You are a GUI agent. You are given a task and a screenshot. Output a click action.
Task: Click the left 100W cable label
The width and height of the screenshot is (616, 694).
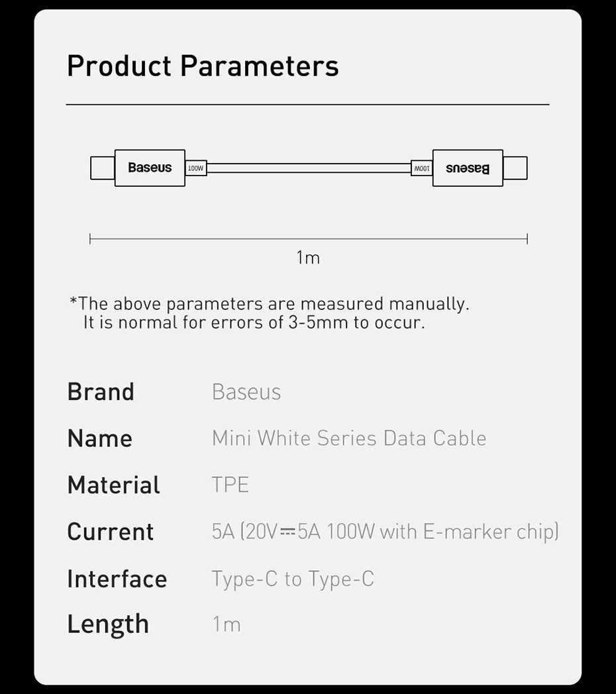tap(196, 168)
